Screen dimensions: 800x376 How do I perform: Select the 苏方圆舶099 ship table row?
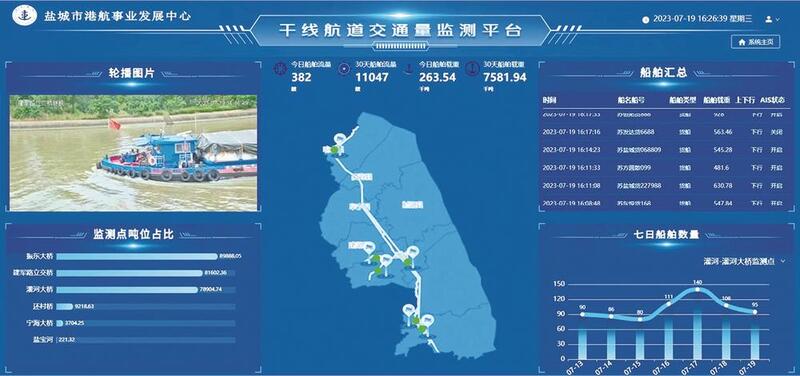(664, 167)
